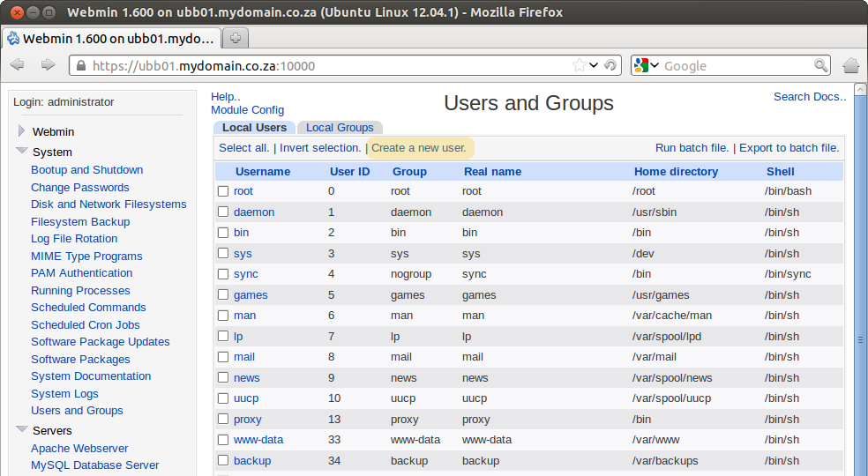
Task: Tick the checkbox for user sys
Action: pyautogui.click(x=223, y=253)
